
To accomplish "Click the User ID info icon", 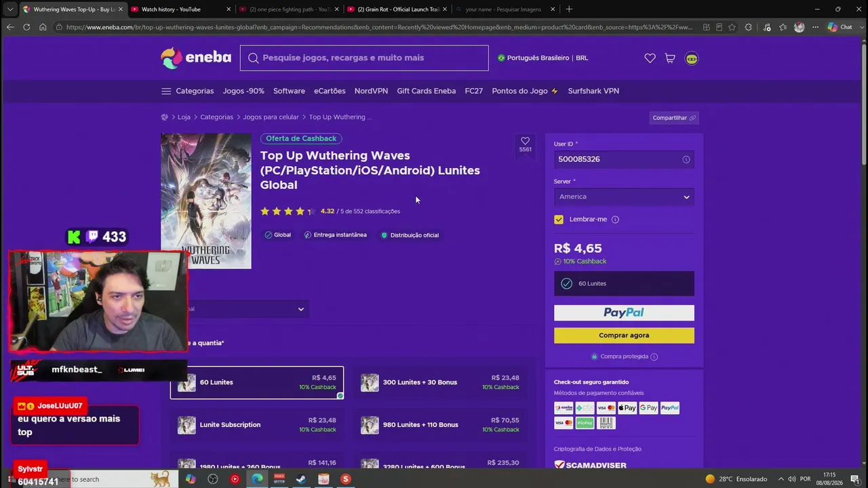I will click(x=686, y=159).
